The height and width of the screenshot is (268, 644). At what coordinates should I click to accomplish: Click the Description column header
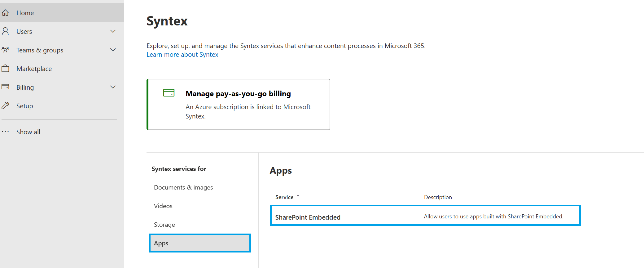(x=438, y=197)
